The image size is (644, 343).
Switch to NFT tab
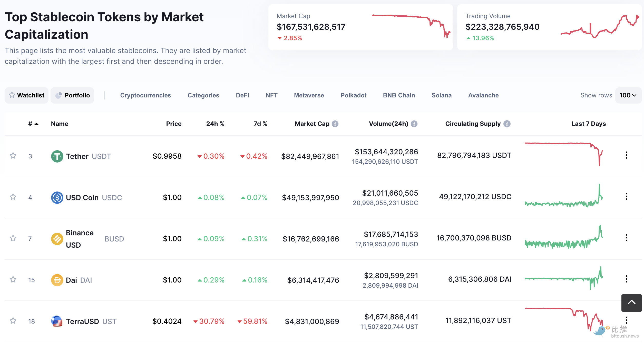click(x=271, y=95)
